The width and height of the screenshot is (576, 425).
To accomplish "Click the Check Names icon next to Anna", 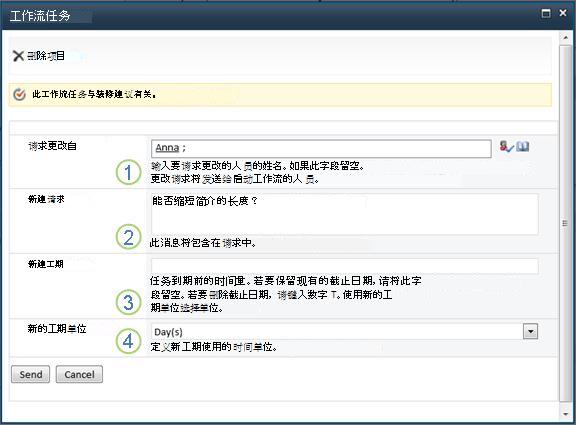I will point(507,147).
